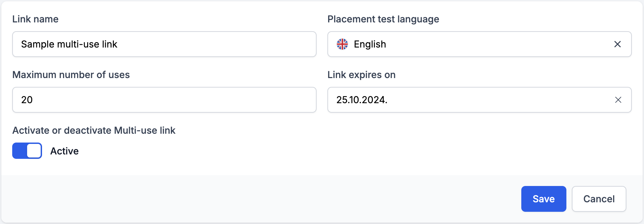Click the Placement test language label

point(383,19)
